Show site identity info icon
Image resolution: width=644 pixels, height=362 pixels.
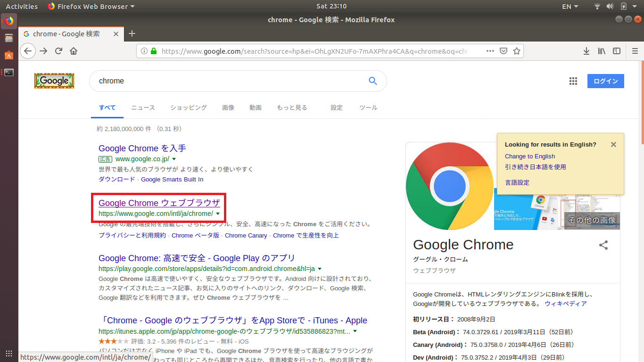click(144, 51)
